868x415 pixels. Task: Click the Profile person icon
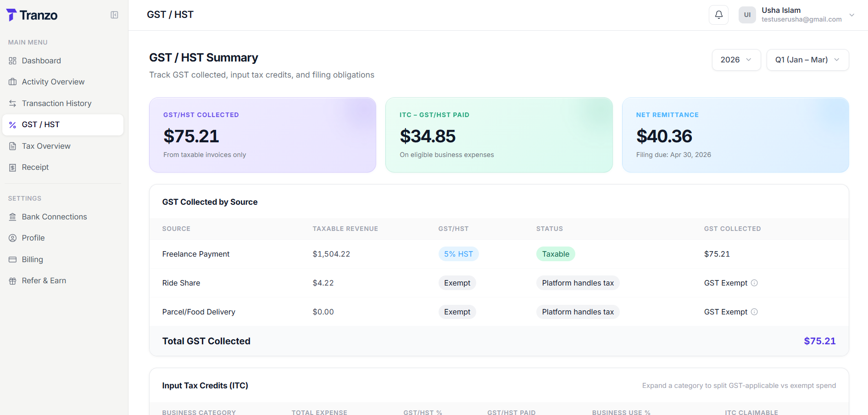13,238
